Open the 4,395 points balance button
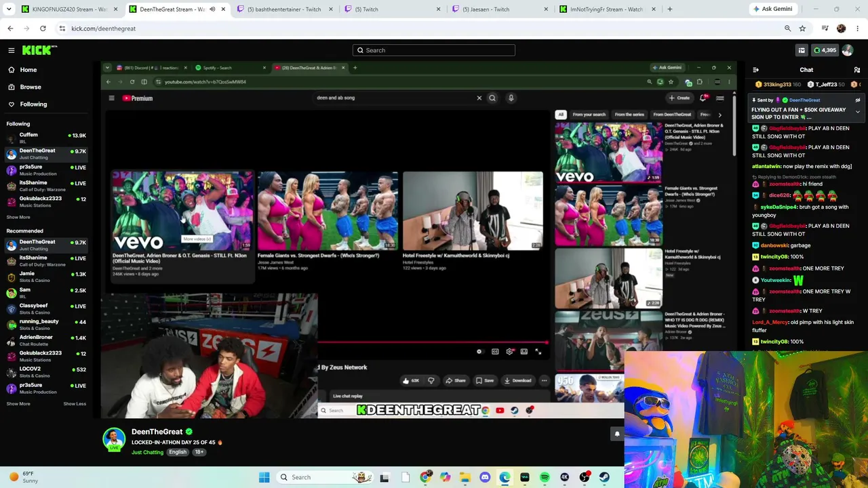This screenshot has height=488, width=868. 825,50
